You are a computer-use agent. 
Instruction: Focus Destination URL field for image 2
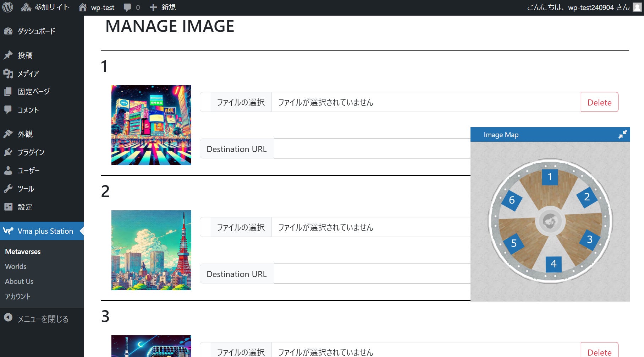click(372, 274)
